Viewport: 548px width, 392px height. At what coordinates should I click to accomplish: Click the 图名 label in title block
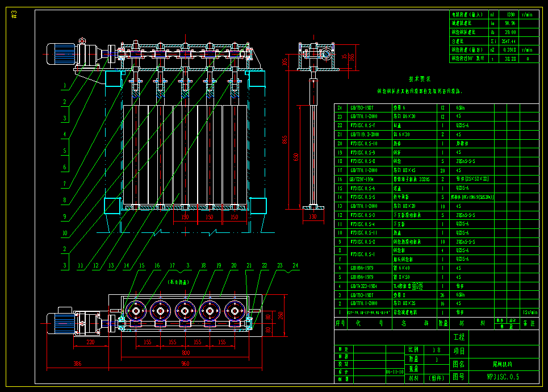click(x=459, y=364)
